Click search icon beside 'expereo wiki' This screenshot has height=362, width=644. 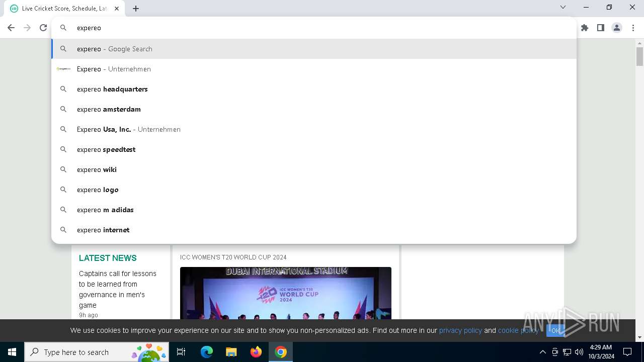(63, 169)
